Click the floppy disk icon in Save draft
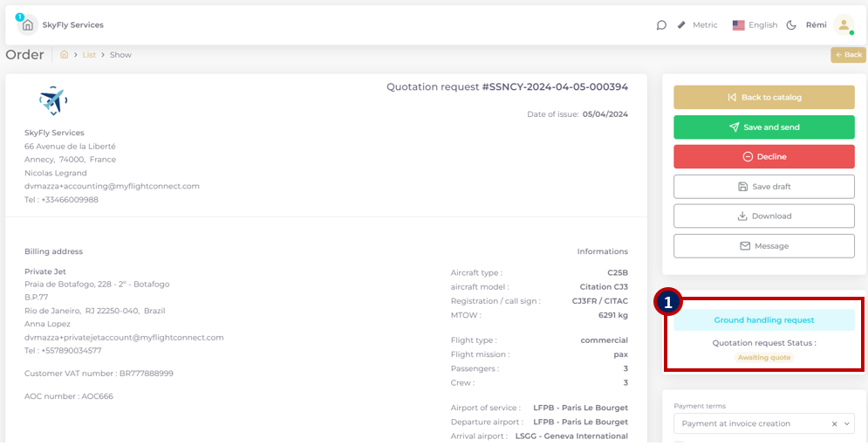The height and width of the screenshot is (446, 868). coord(743,187)
